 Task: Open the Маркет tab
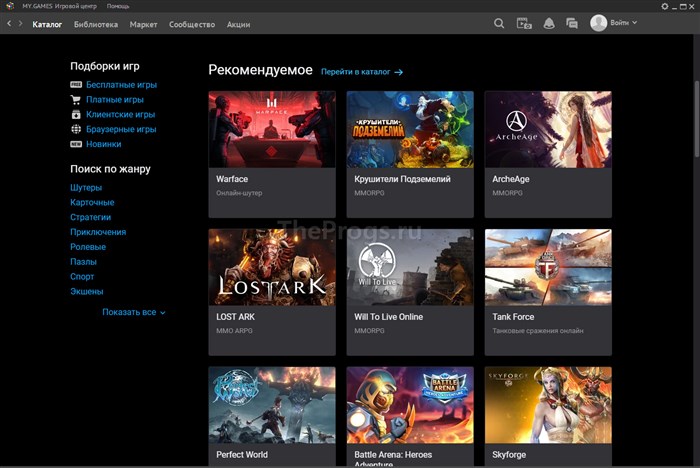[143, 25]
